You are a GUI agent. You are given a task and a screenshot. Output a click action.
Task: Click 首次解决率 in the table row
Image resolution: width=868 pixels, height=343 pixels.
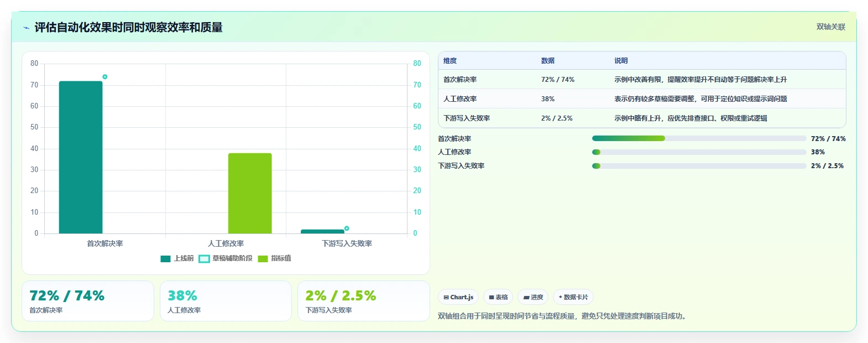460,80
